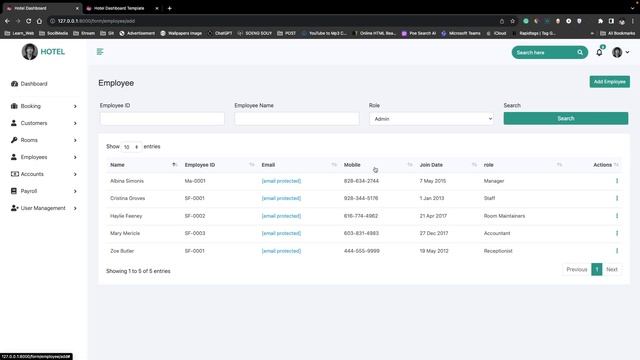Reload the page

pos(28,21)
